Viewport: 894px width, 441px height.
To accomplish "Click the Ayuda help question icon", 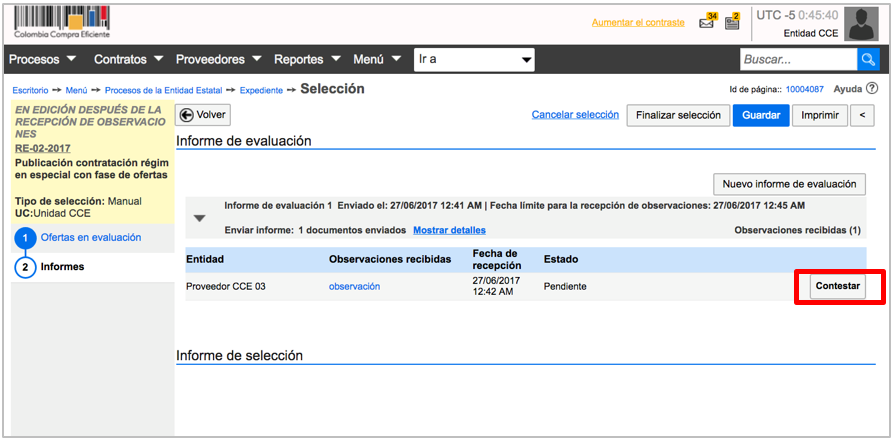I will pos(872,89).
